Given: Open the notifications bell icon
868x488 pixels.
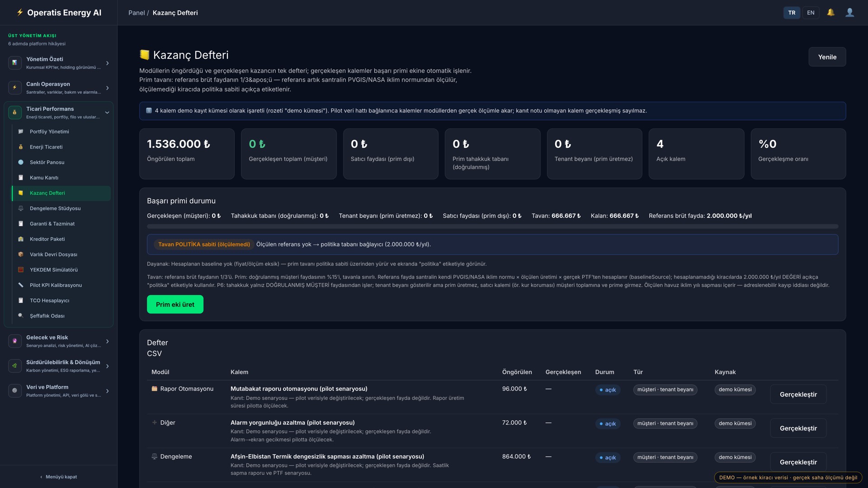Looking at the screenshot, I should click(830, 13).
